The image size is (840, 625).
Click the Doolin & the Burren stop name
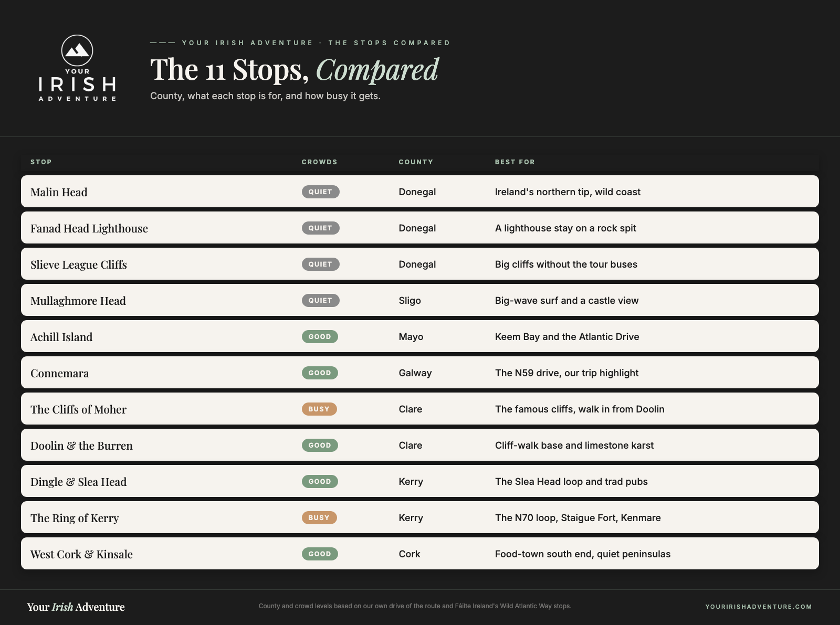click(x=81, y=446)
